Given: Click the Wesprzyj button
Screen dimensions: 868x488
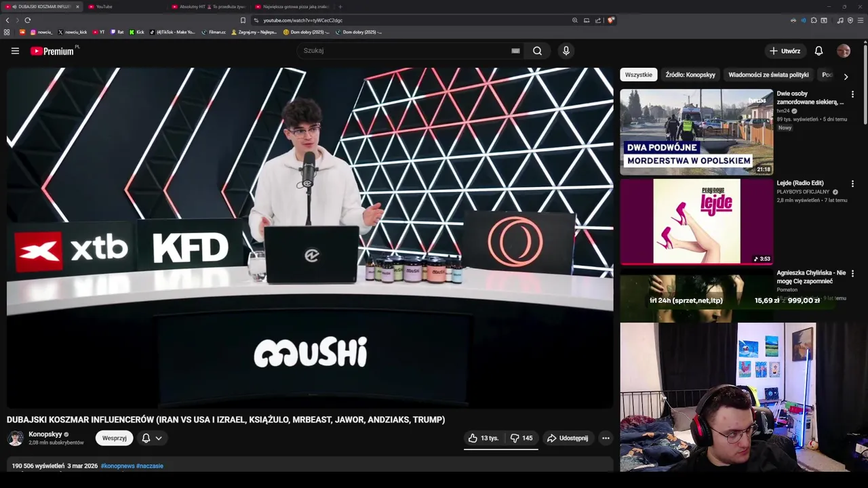Looking at the screenshot, I should (115, 439).
